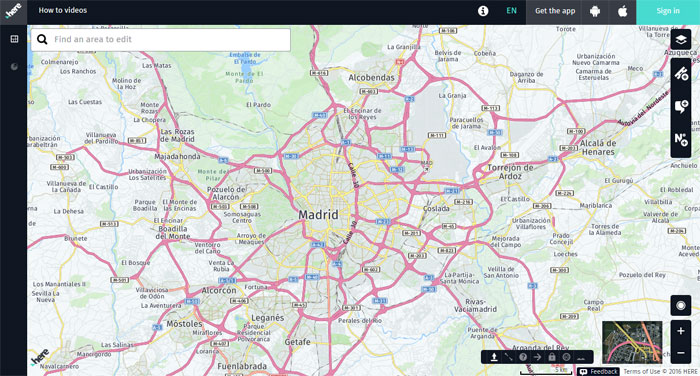Open the Feedback button
The width and height of the screenshot is (700, 376).
click(x=599, y=372)
